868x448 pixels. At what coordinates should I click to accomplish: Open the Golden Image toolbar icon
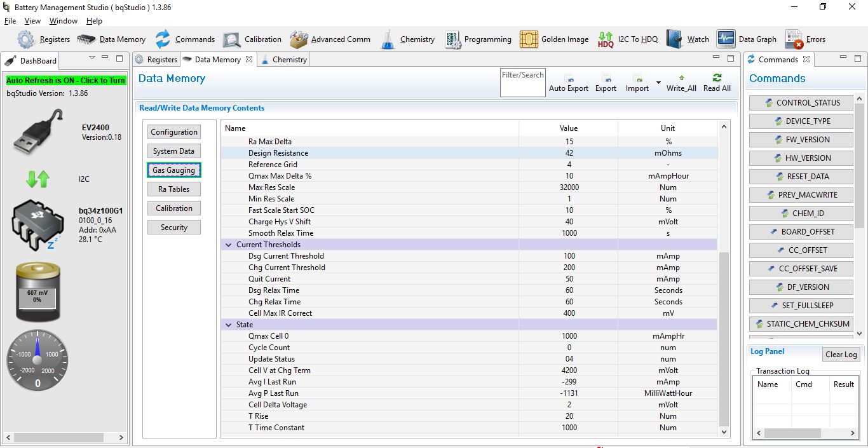pos(529,39)
